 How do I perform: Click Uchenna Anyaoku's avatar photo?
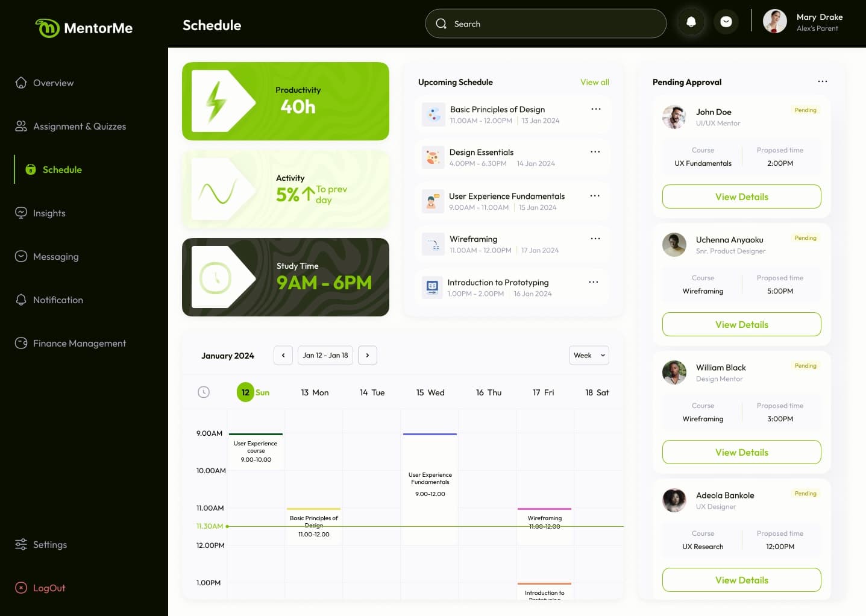pyautogui.click(x=674, y=245)
